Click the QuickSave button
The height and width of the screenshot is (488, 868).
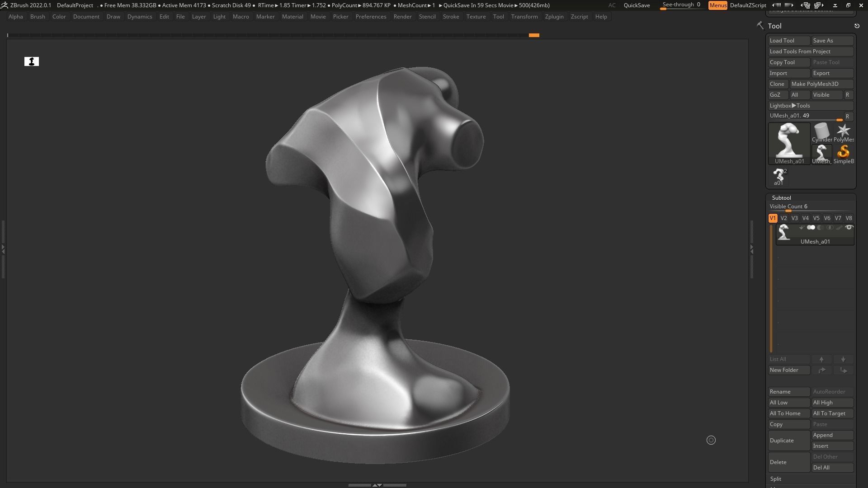637,5
